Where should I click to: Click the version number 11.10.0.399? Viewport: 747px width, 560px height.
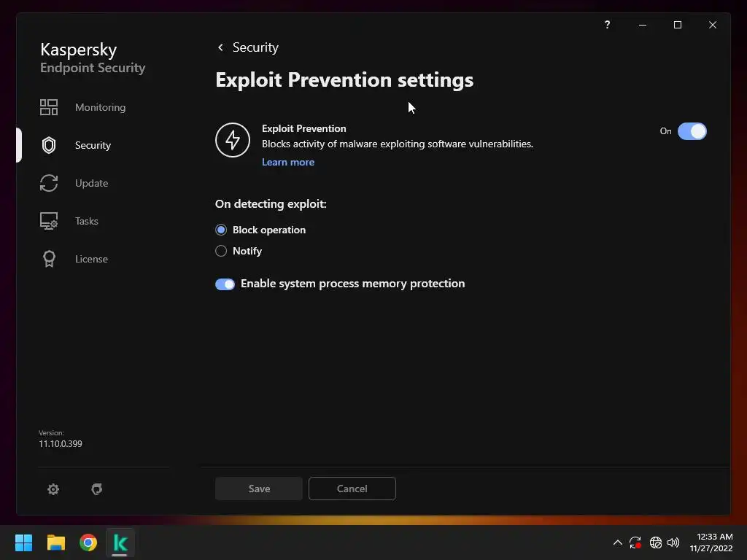tap(61, 444)
